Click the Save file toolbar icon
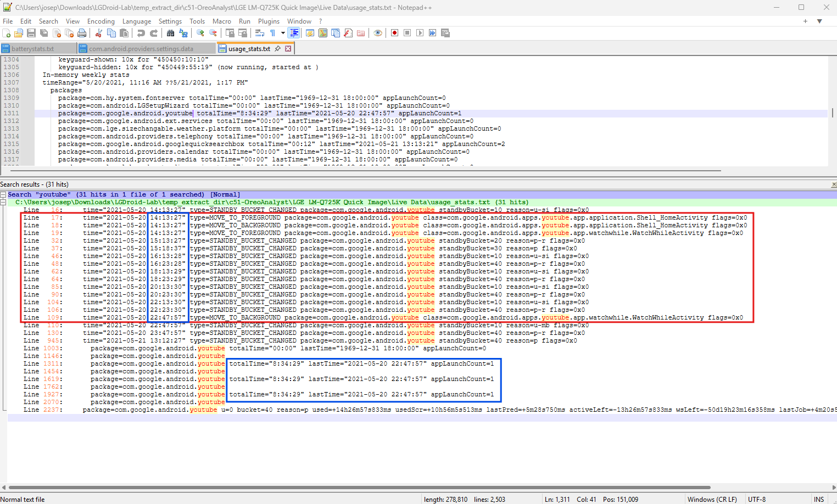This screenshot has width=837, height=504. click(x=31, y=33)
